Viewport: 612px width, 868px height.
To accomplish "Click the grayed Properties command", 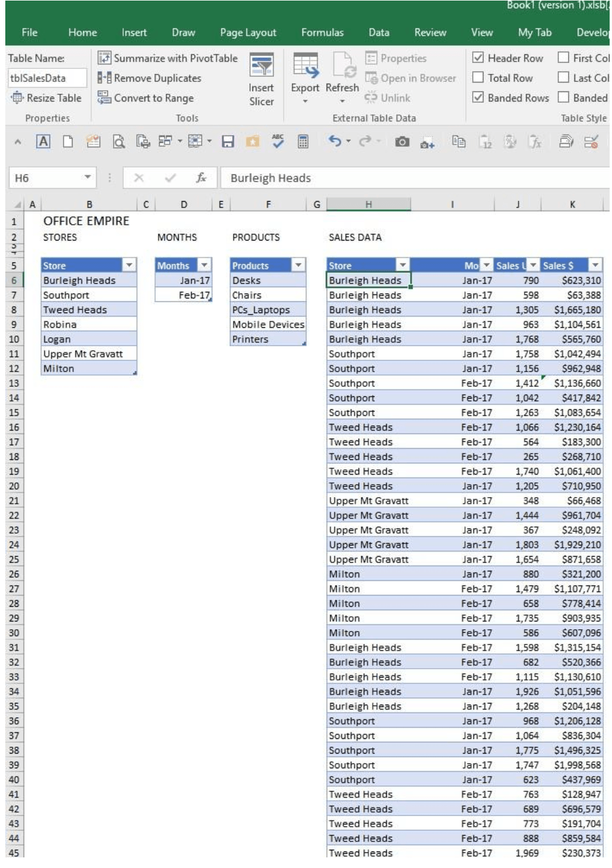I will [x=396, y=58].
